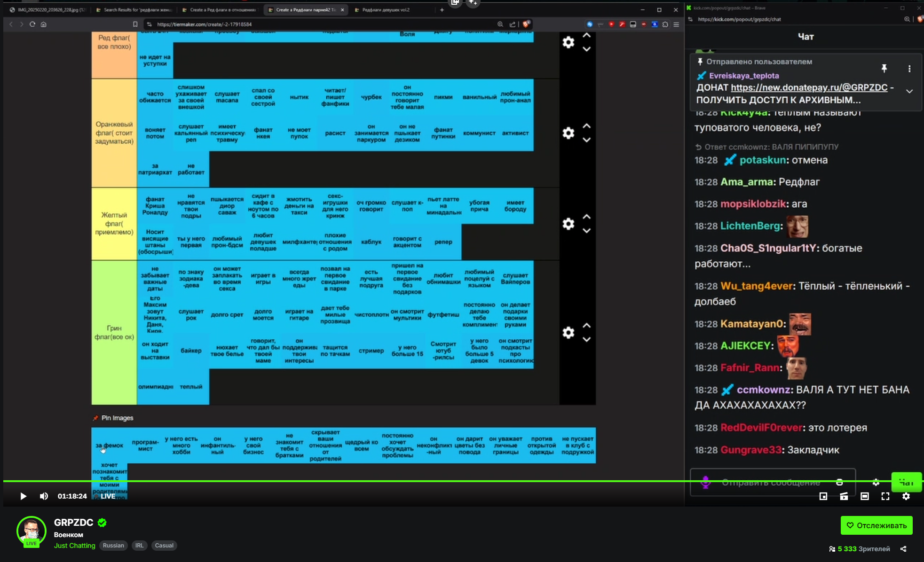Open settings gear for Желтый флаг tier row

[568, 224]
